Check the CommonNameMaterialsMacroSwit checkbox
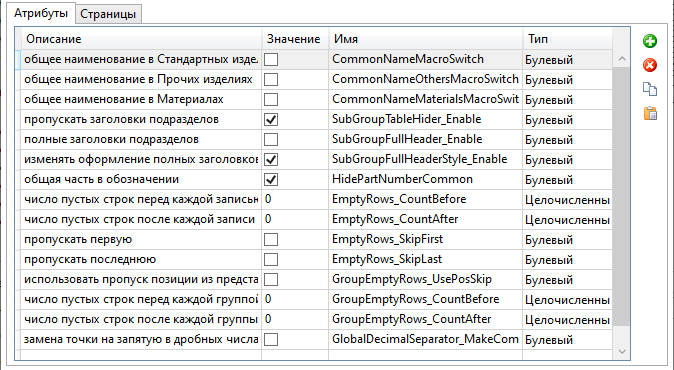Image resolution: width=674 pixels, height=370 pixels. pos(271,99)
